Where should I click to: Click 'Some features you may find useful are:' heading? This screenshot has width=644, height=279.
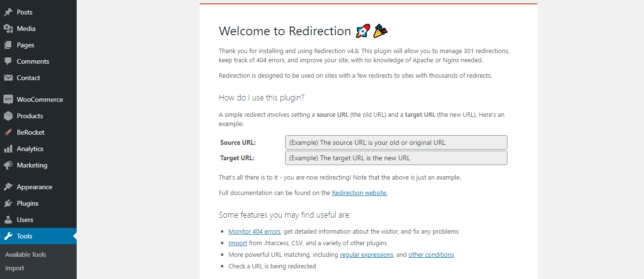point(285,215)
